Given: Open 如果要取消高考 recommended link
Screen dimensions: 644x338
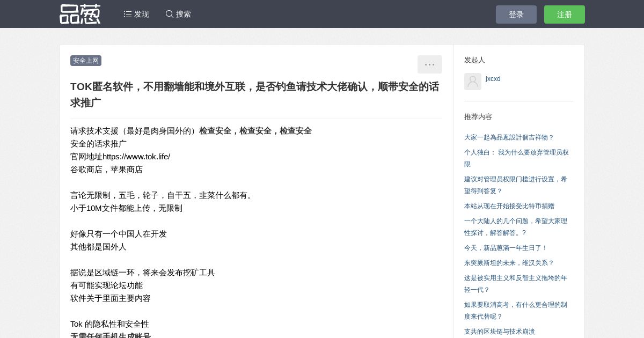Looking at the screenshot, I should click(x=516, y=311).
